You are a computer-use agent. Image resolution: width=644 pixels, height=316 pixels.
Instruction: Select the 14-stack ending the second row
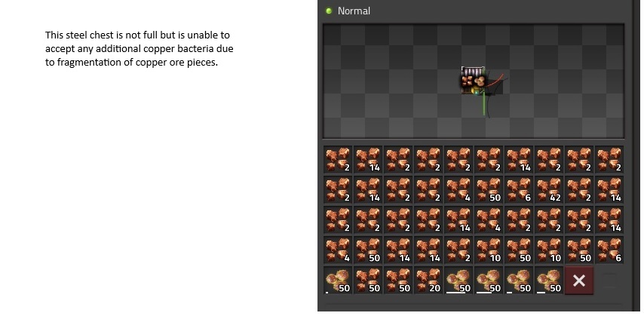[x=609, y=190]
